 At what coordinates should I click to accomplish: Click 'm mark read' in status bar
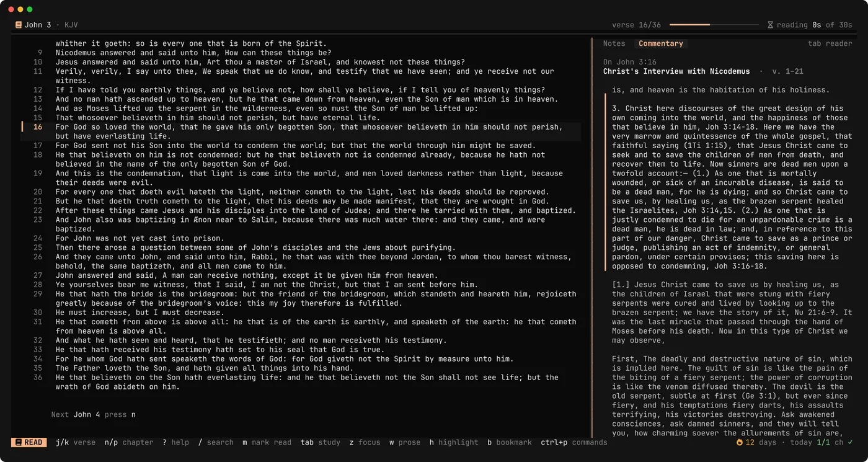(x=267, y=442)
